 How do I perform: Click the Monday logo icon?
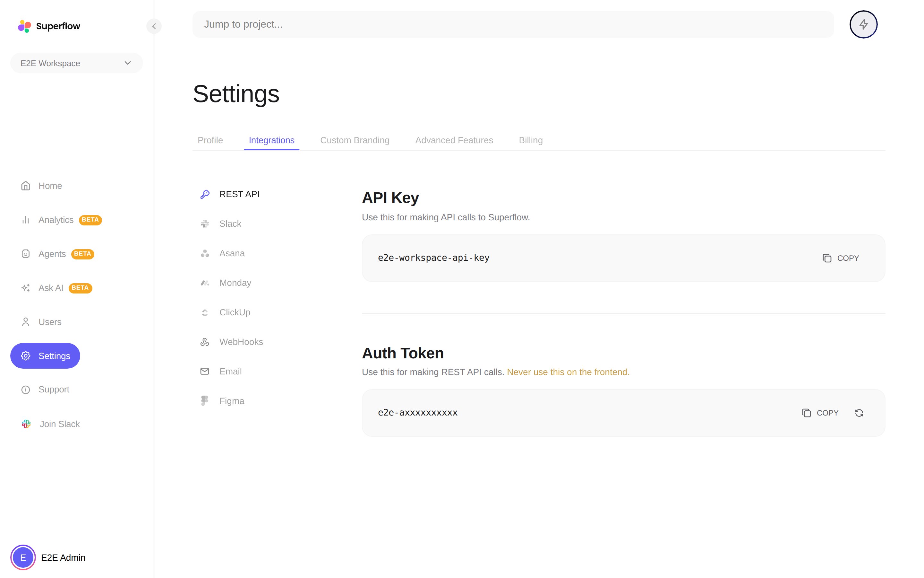coord(205,283)
